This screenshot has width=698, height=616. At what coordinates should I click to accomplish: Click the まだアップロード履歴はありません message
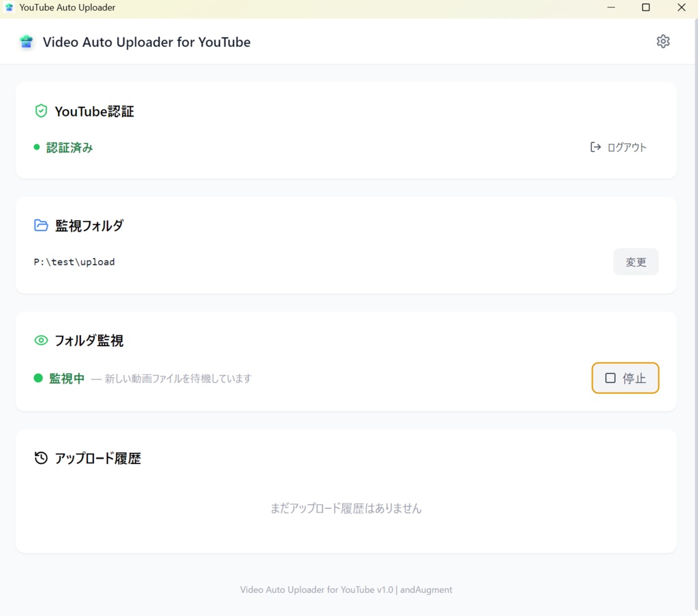[x=346, y=508]
